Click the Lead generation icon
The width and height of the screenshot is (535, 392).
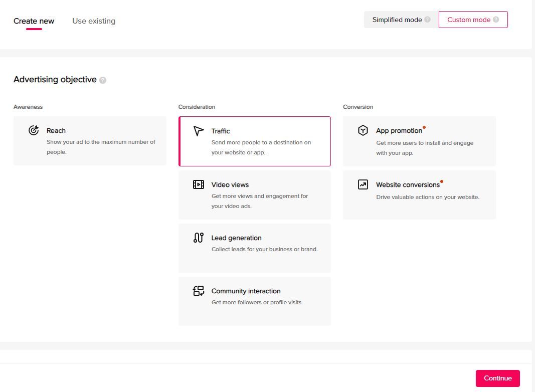[198, 238]
